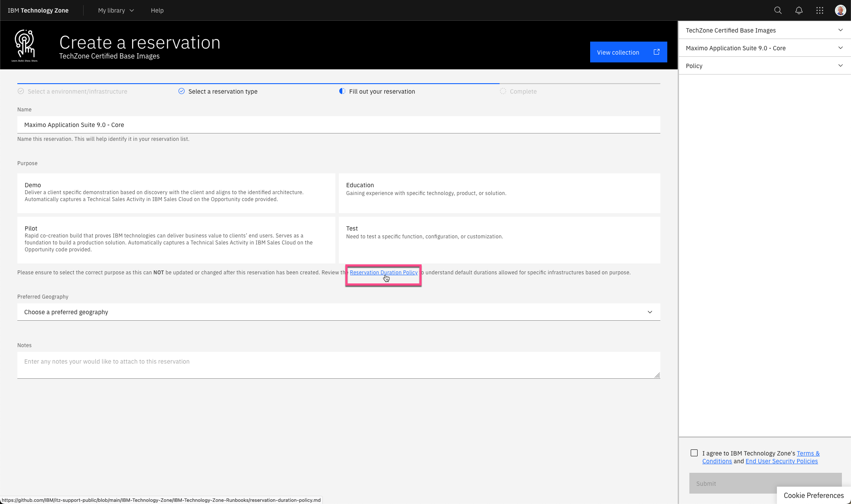
Task: Select the Demo purpose card
Action: click(x=176, y=193)
